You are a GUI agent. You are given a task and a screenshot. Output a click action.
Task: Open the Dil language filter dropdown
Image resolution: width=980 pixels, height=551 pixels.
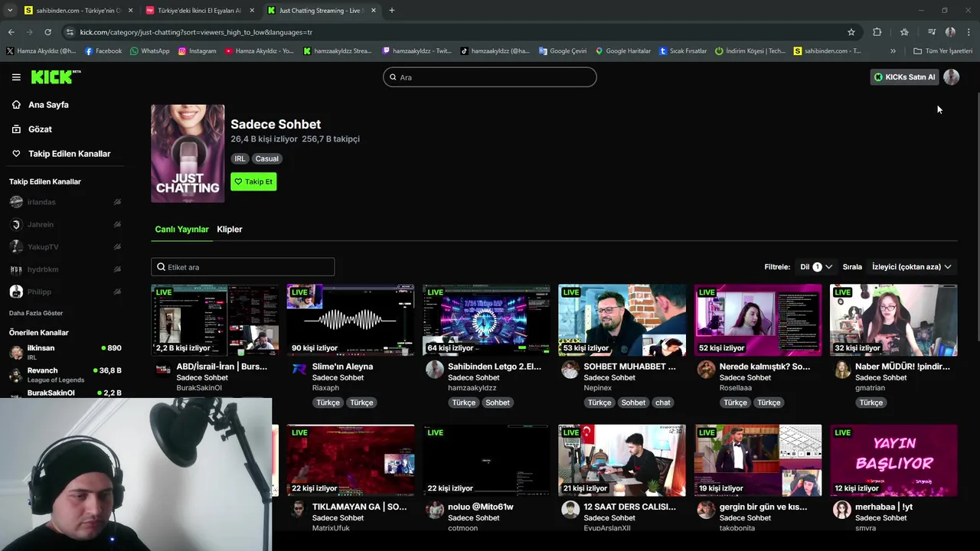click(816, 267)
